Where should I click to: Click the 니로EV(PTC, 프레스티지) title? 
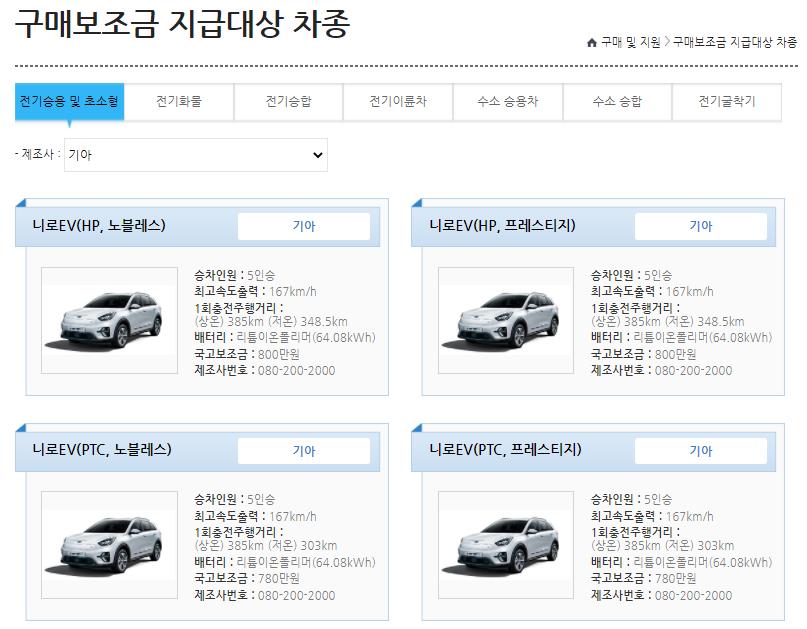505,450
